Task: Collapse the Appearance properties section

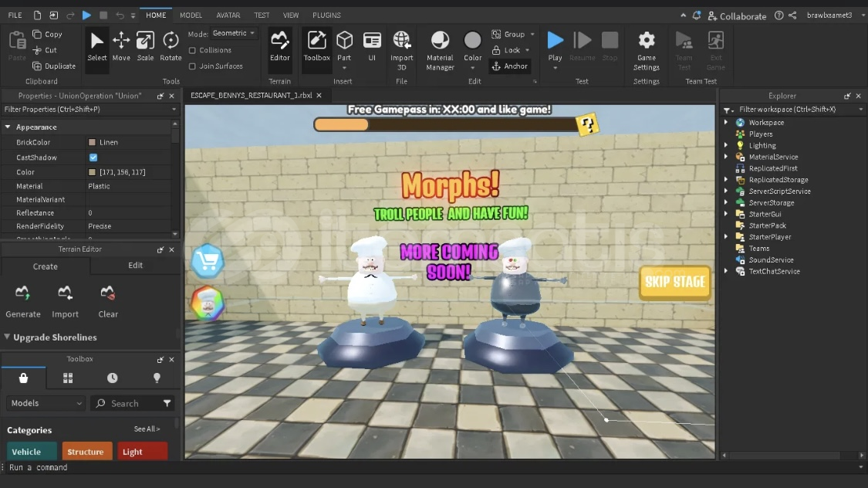Action: [8, 127]
